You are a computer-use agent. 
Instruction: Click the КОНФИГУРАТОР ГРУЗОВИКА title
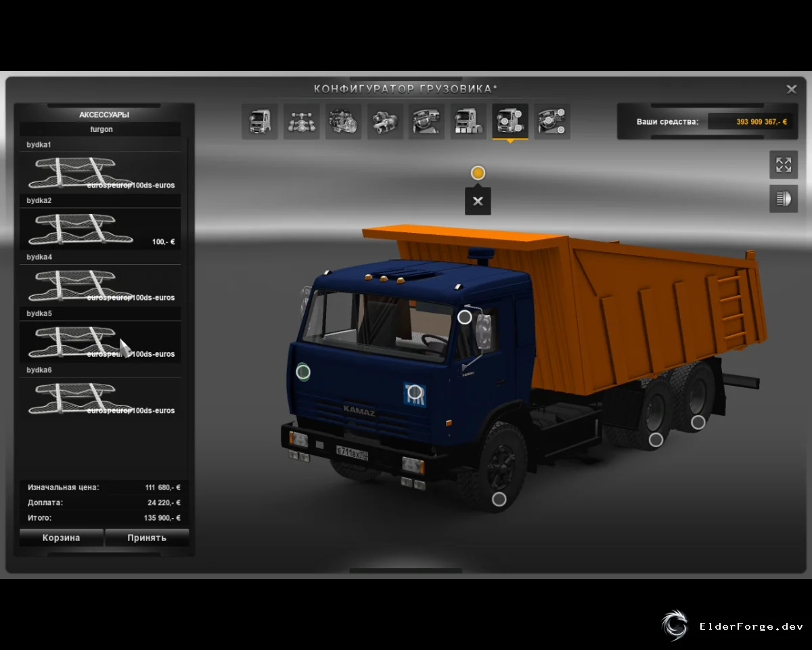point(406,89)
